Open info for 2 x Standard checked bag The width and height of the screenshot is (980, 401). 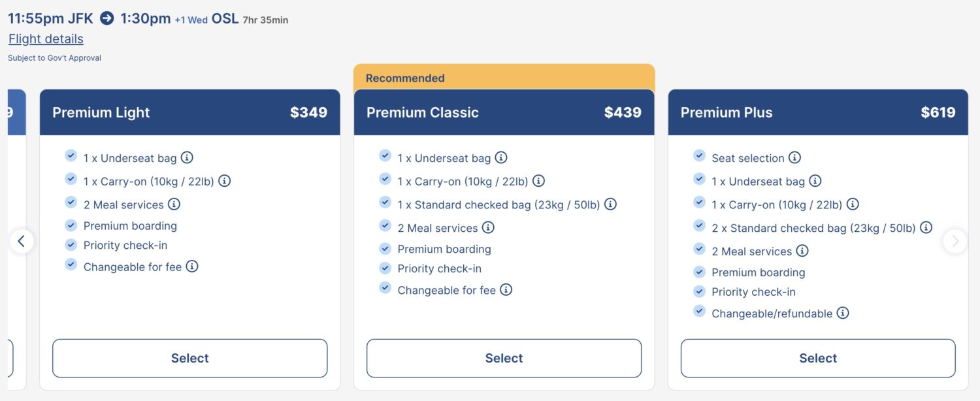(x=926, y=227)
